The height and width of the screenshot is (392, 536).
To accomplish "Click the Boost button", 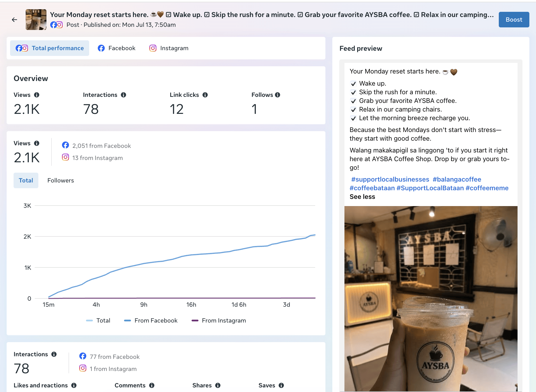I will click(514, 20).
